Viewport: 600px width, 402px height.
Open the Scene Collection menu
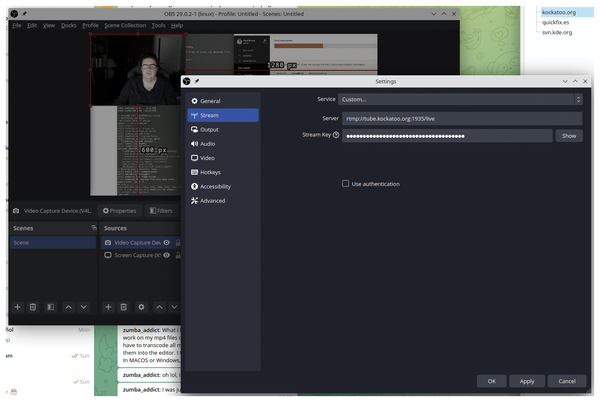[125, 25]
